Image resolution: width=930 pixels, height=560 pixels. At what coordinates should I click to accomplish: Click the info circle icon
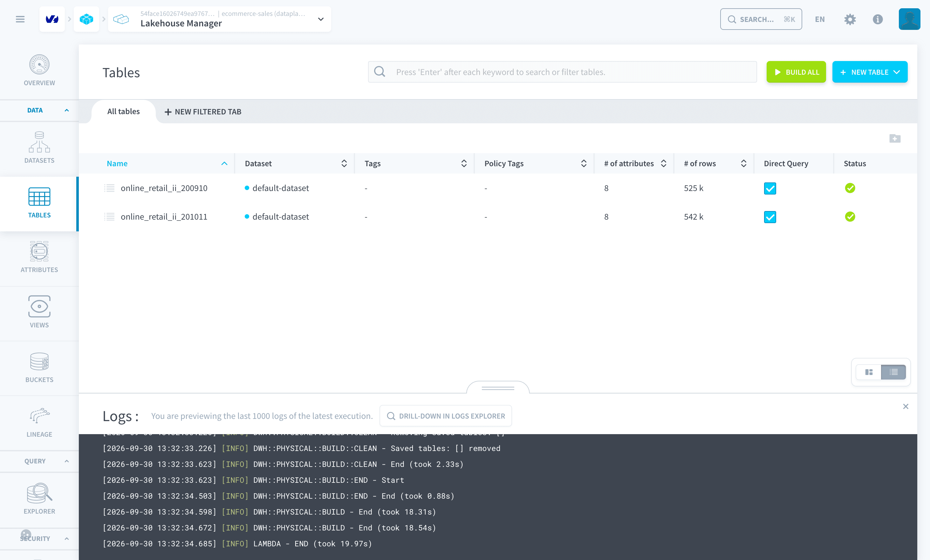(878, 19)
